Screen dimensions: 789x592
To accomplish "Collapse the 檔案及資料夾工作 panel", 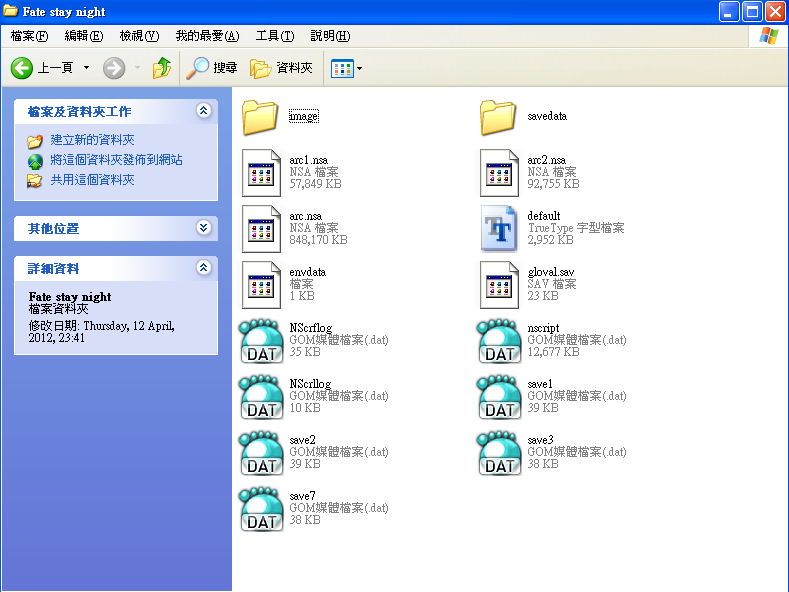I will point(203,111).
